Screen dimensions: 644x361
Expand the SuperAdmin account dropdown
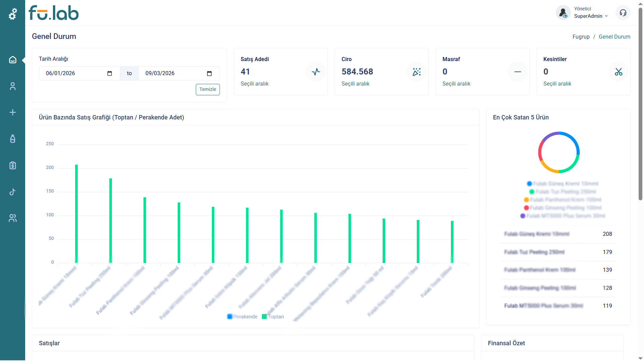coord(591,16)
